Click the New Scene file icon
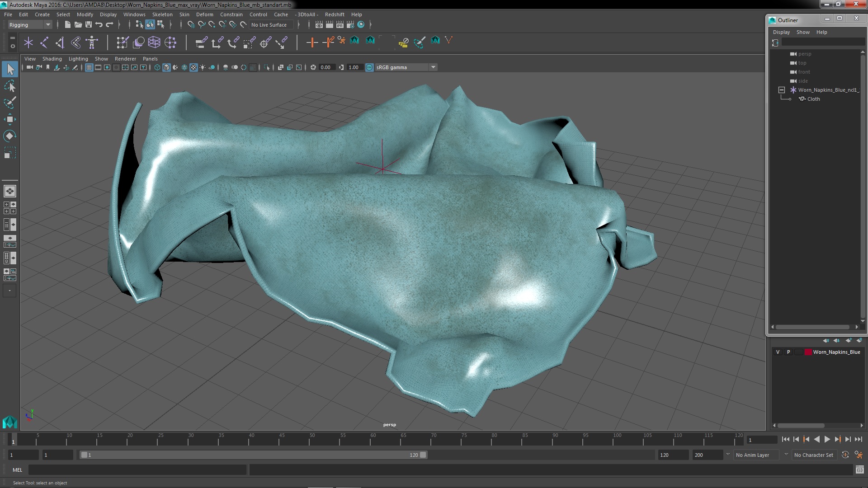Viewport: 868px width, 488px height. point(68,24)
